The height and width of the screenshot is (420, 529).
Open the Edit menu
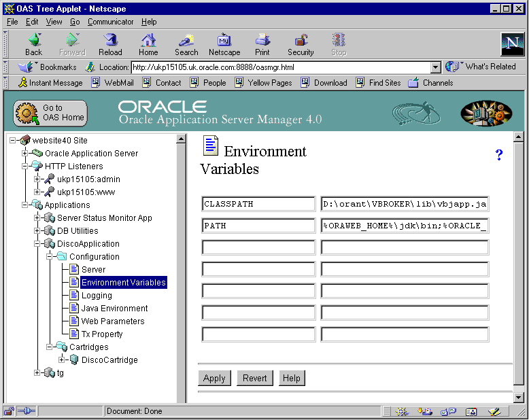pos(32,22)
